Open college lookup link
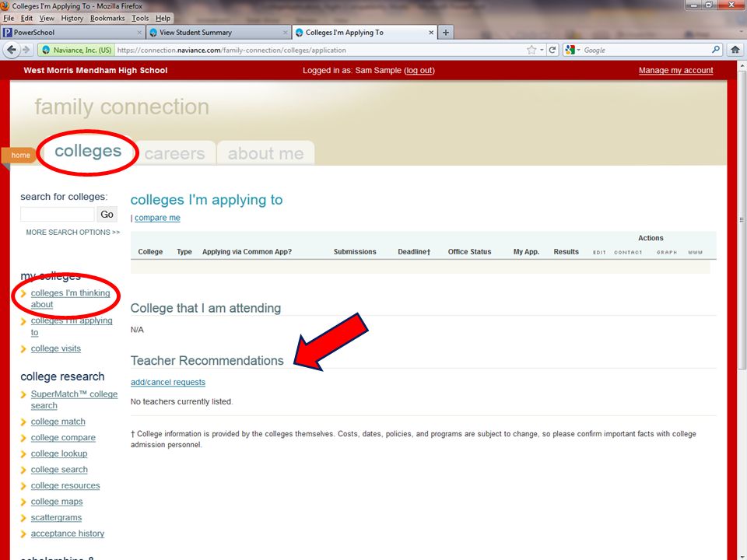 point(59,453)
